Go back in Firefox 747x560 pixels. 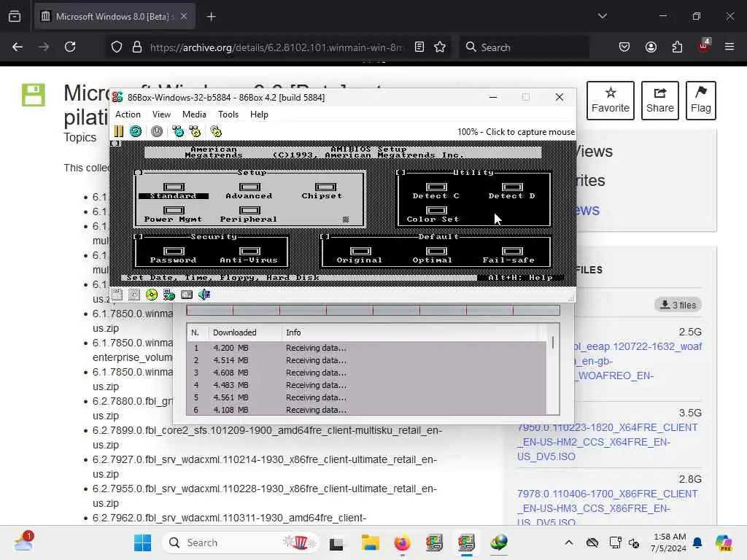(18, 47)
